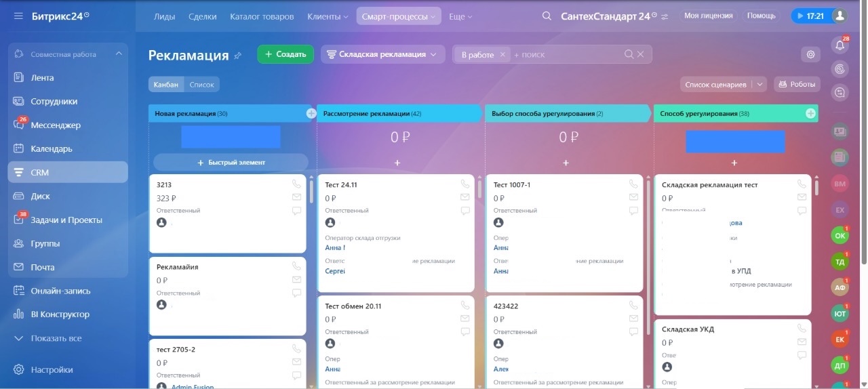Open arrow next to Список сценариев
The height and width of the screenshot is (389, 868).
pyautogui.click(x=759, y=85)
